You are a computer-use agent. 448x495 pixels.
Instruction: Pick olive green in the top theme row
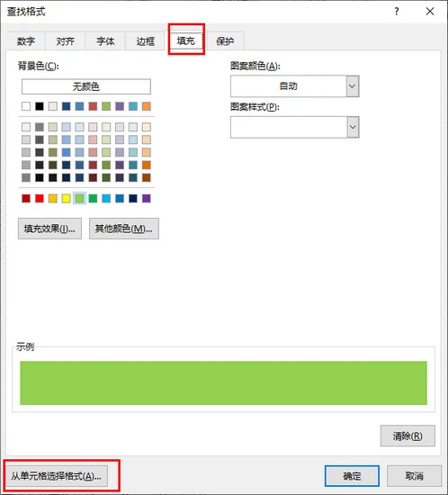click(x=106, y=106)
